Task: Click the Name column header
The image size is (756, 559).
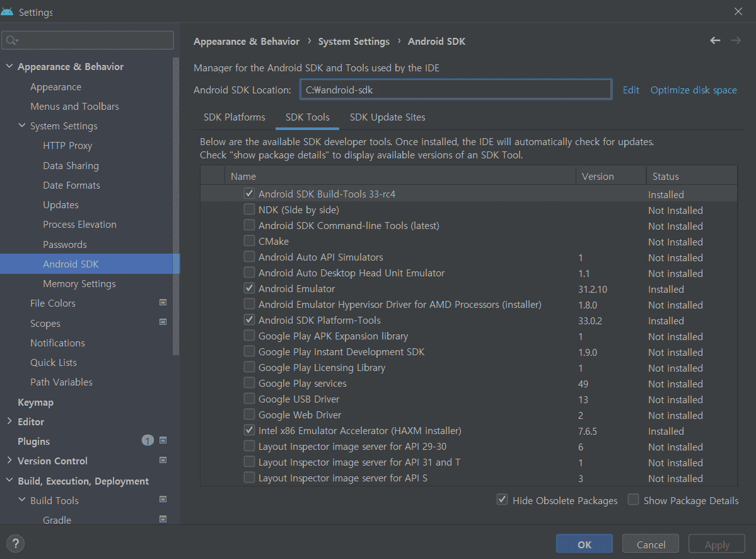Action: (400, 176)
